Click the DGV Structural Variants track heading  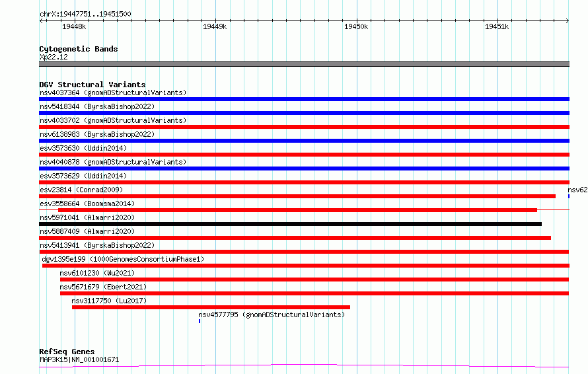click(92, 85)
